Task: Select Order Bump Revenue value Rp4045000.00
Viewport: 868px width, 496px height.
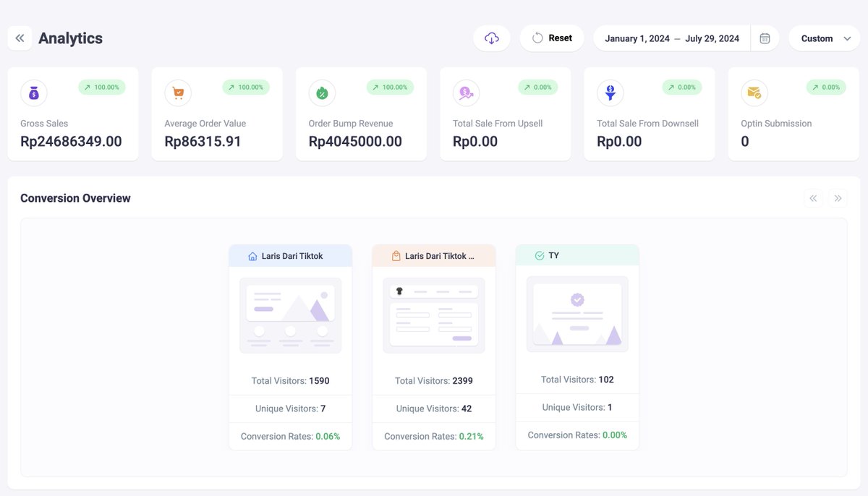Action: 355,142
